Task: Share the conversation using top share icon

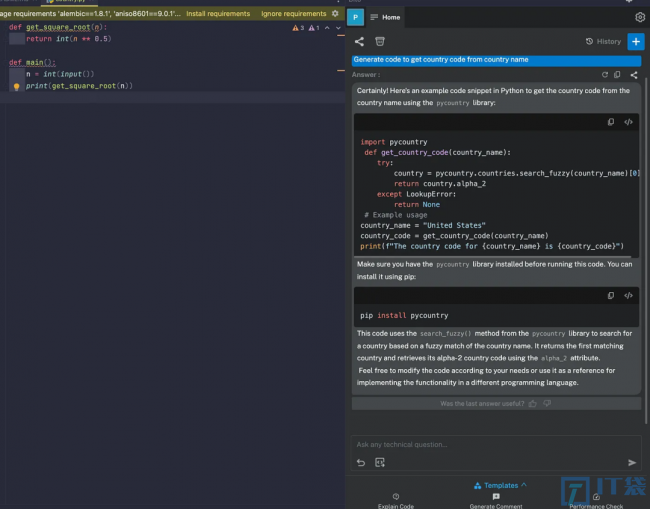Action: click(359, 41)
